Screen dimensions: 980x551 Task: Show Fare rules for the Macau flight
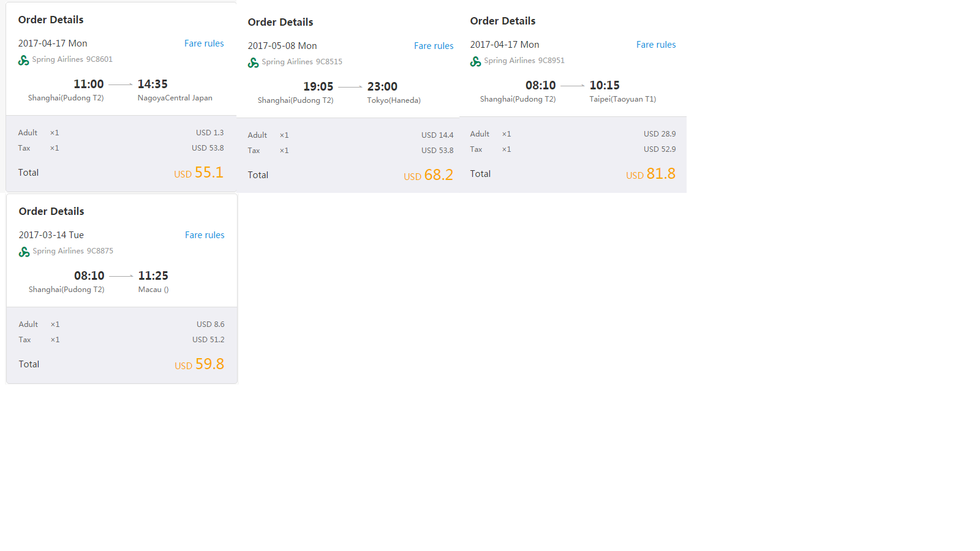pyautogui.click(x=205, y=235)
